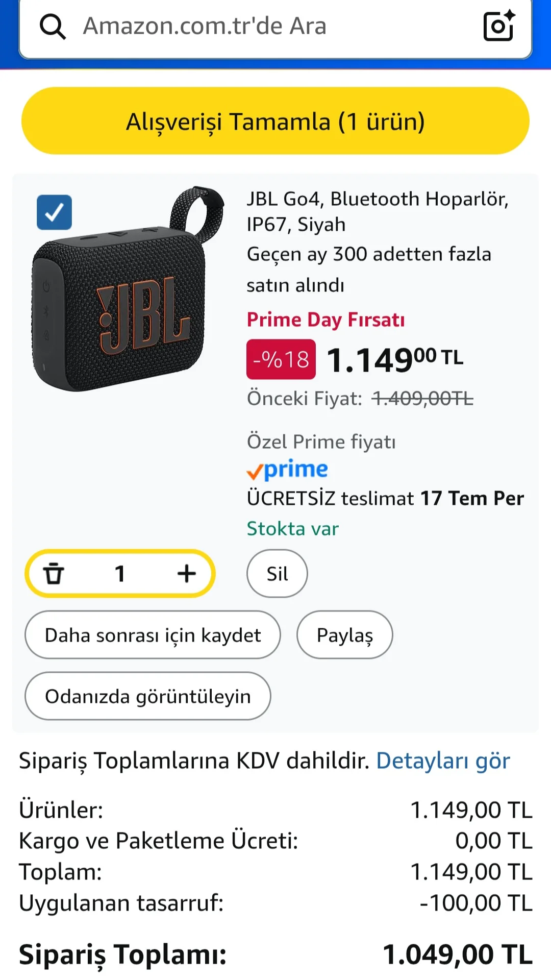Open the JBL Go4 product title
Screen dimensions: 551x980
click(378, 211)
